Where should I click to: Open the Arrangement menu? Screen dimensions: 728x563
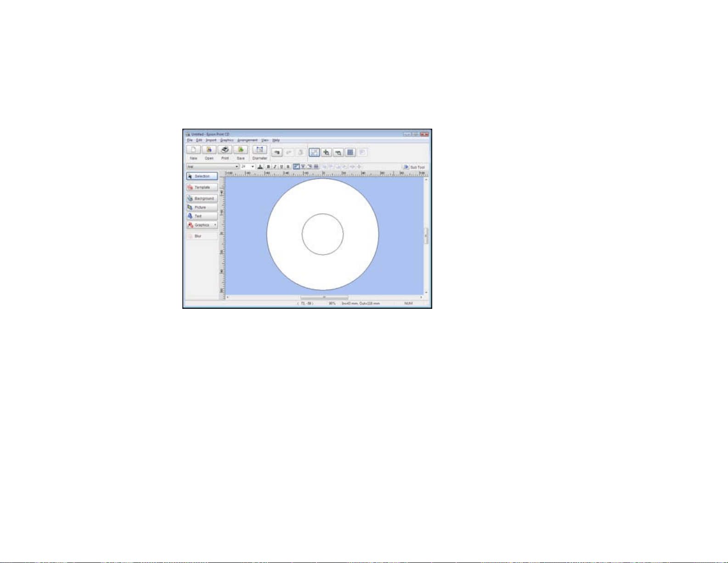point(248,140)
